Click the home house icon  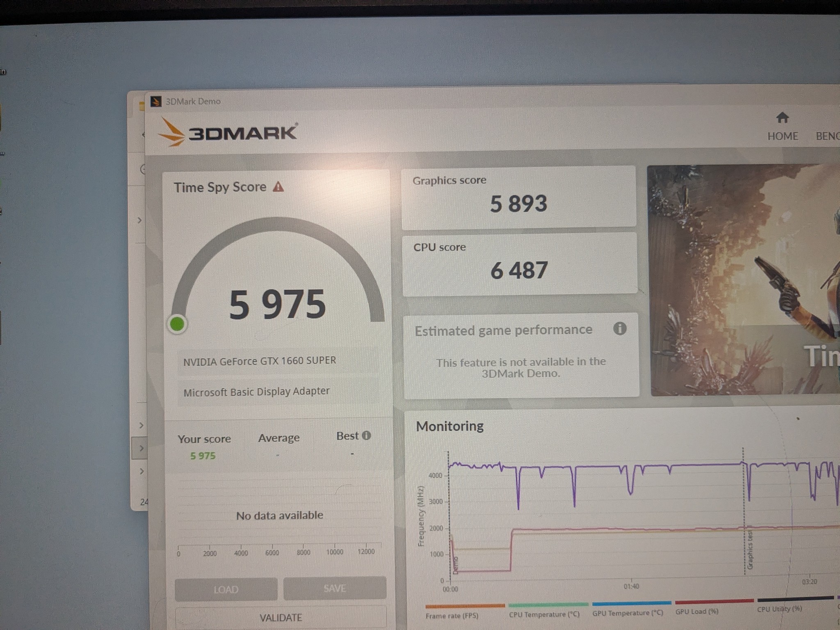pos(783,118)
